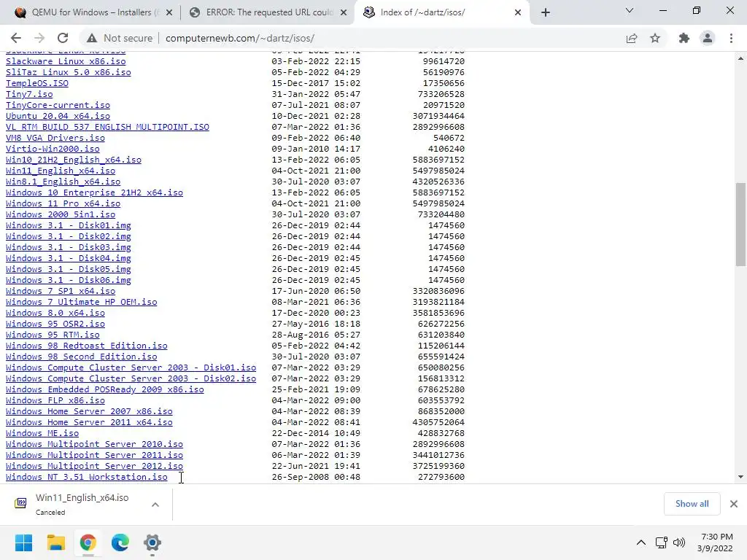This screenshot has width=747, height=560.
Task: Click date 15-Dec-2017 15:02 of TempleOS.ISO
Action: [x=316, y=83]
